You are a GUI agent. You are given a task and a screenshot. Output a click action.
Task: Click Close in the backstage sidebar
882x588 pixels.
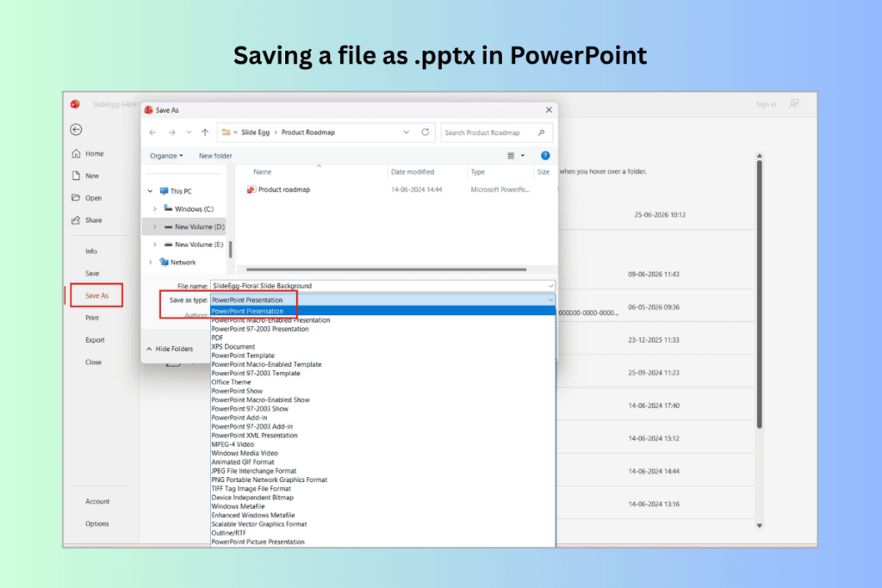[x=93, y=362]
